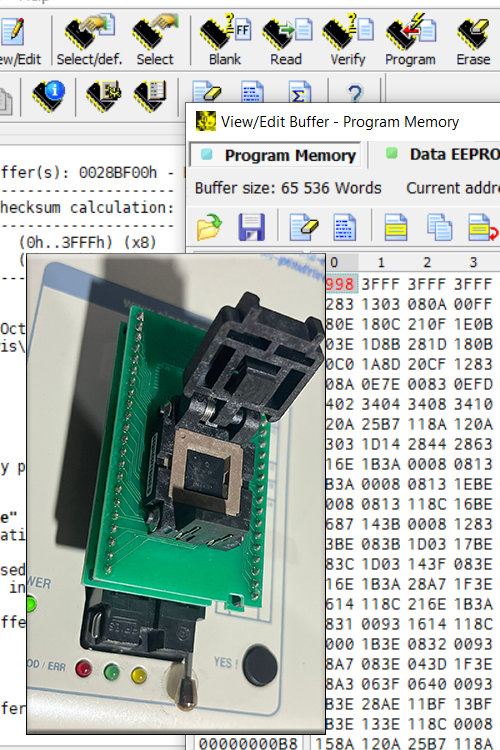
Task: Select cell 3FFF in column 1
Action: coord(380,284)
